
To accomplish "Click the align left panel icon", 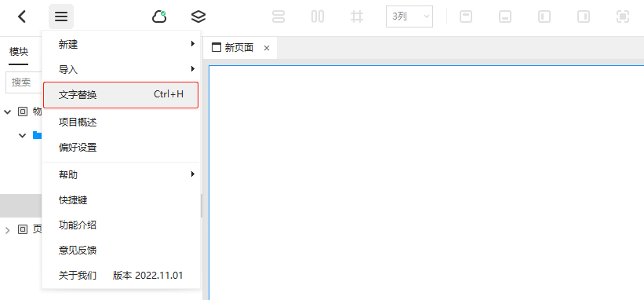I will point(544,16).
